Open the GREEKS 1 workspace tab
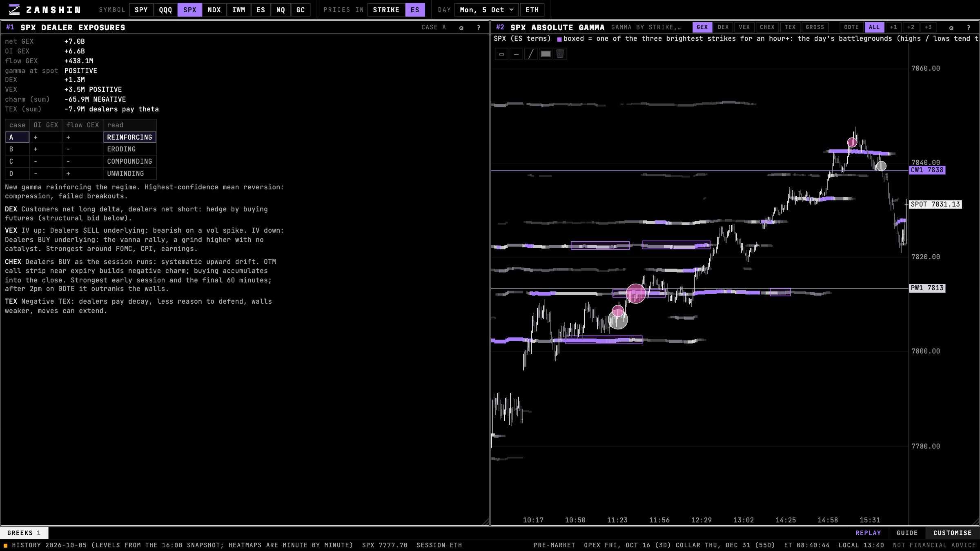 (x=24, y=533)
